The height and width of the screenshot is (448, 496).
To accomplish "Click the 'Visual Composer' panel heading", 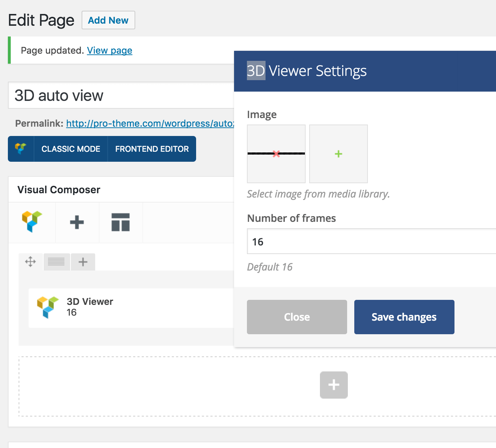I will 59,190.
